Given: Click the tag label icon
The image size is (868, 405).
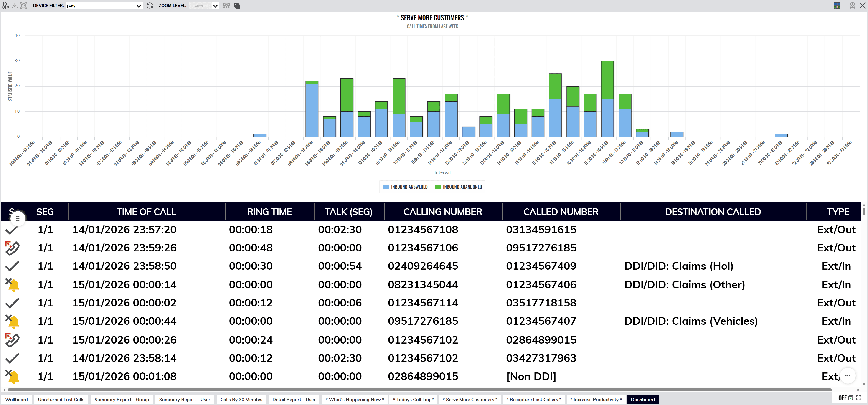Looking at the screenshot, I should pos(237,5).
